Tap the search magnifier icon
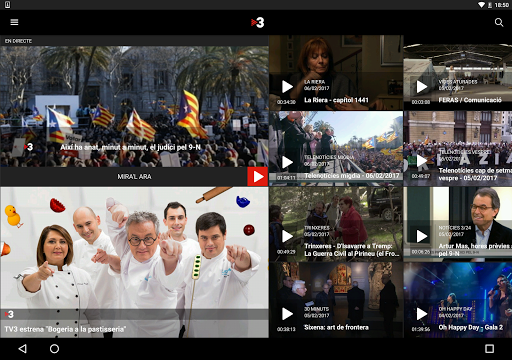Screen dimensions: 512x360 499,22
